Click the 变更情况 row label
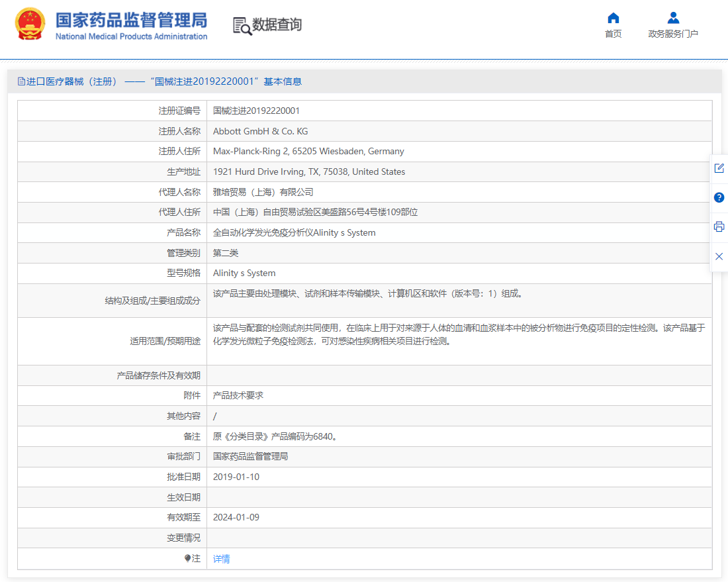Screen dimensions: 728x582 184,538
